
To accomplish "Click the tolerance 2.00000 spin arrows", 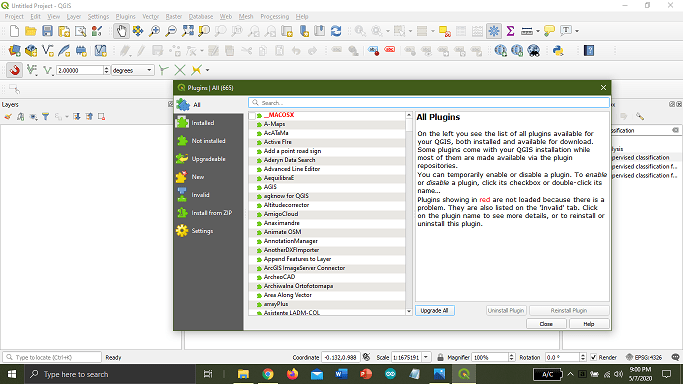I will [106, 70].
